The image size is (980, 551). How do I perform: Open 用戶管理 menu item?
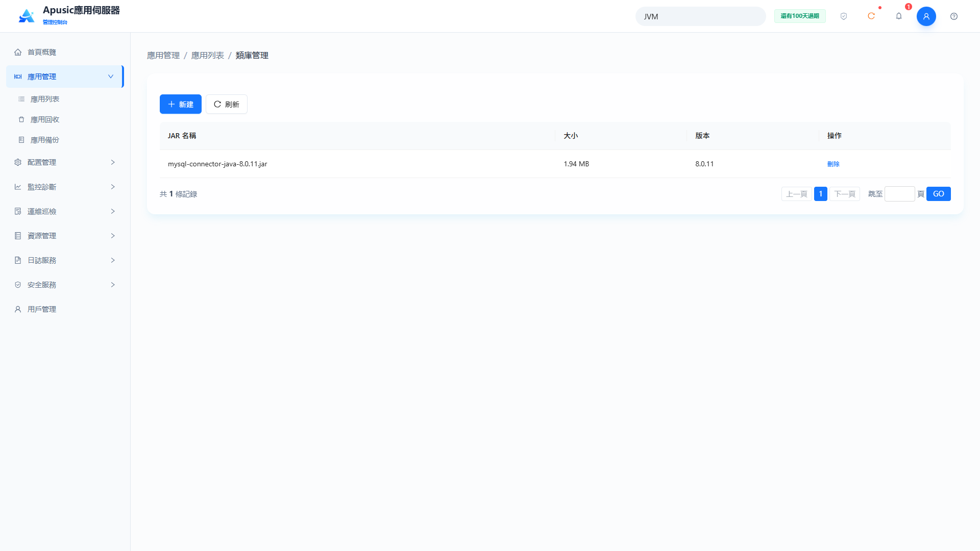point(65,309)
